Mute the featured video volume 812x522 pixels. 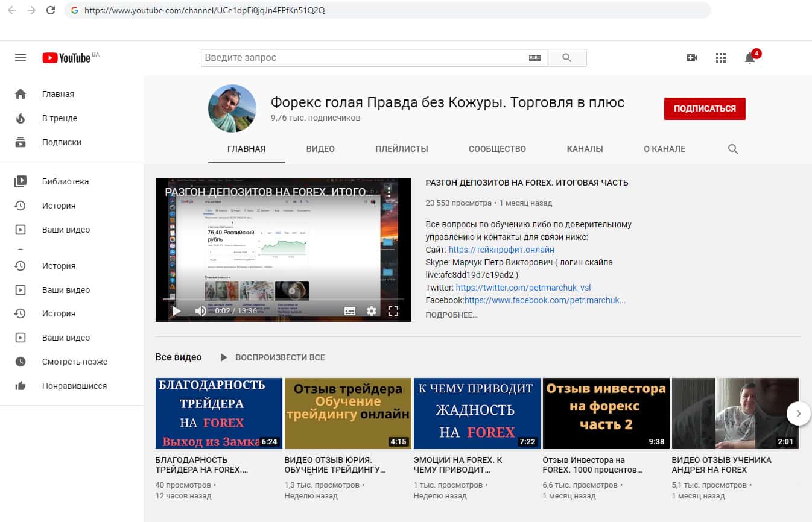point(200,311)
